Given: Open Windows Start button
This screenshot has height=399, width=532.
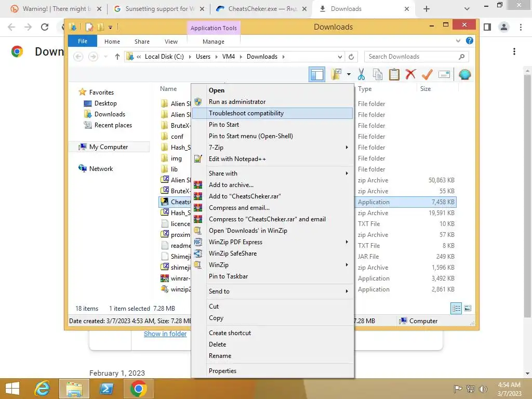Looking at the screenshot, I should pyautogui.click(x=12, y=389).
